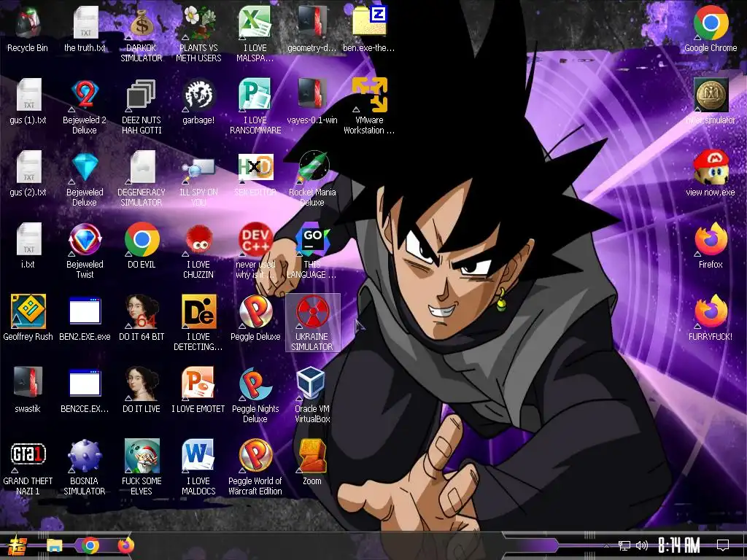Open the gold coin simulator shortcut
Image resolution: width=747 pixels, height=560 pixels.
pos(711,102)
